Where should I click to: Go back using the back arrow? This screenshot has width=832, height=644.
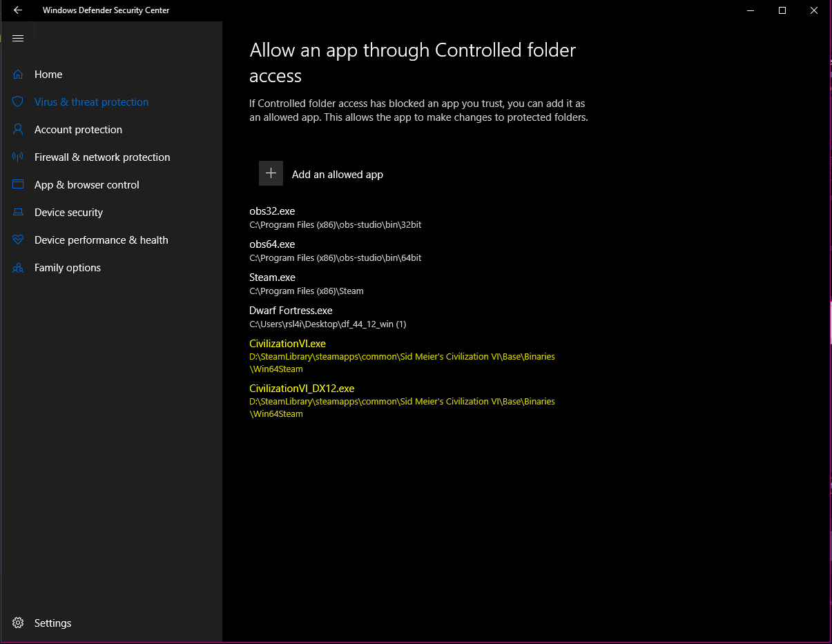(18, 10)
